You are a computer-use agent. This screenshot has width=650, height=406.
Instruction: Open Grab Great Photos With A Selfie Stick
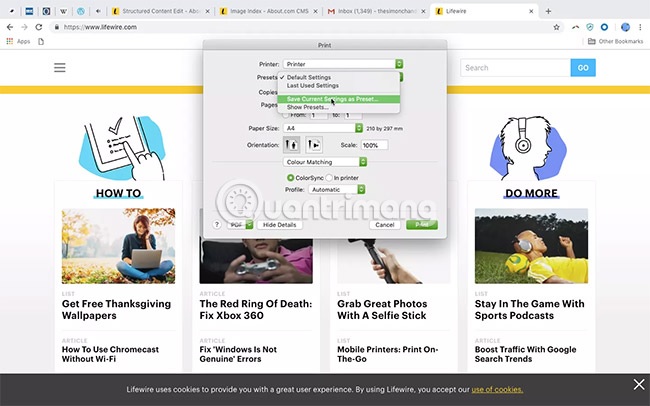point(382,309)
